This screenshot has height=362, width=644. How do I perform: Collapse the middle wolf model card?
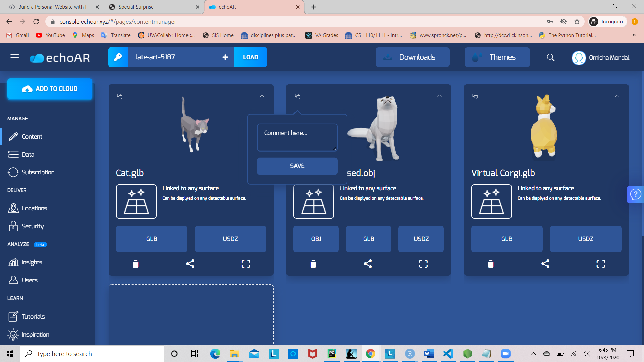439,96
